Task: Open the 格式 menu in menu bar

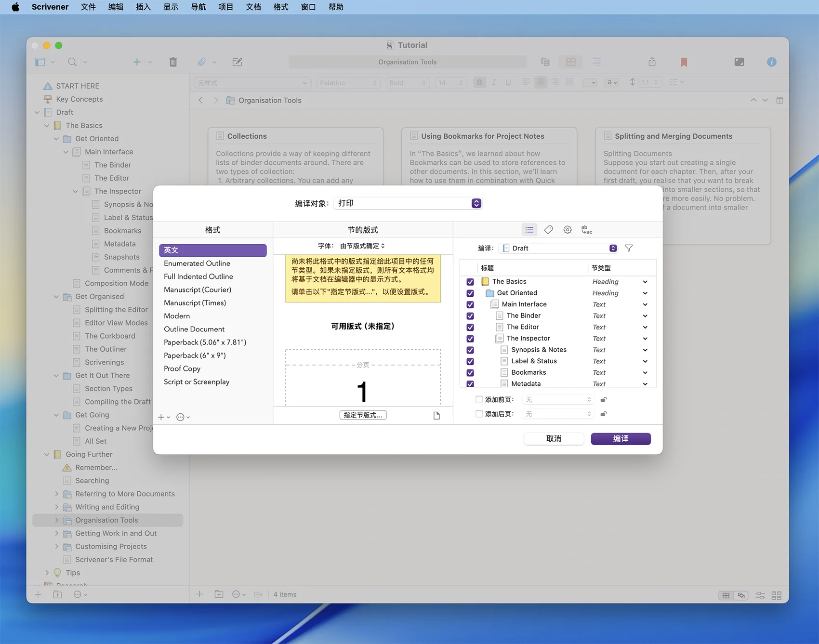Action: pyautogui.click(x=280, y=7)
